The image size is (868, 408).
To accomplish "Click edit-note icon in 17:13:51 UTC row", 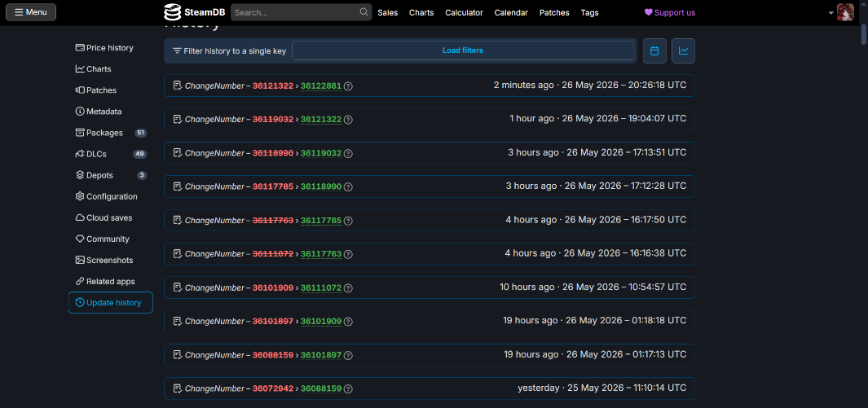I will (x=177, y=153).
